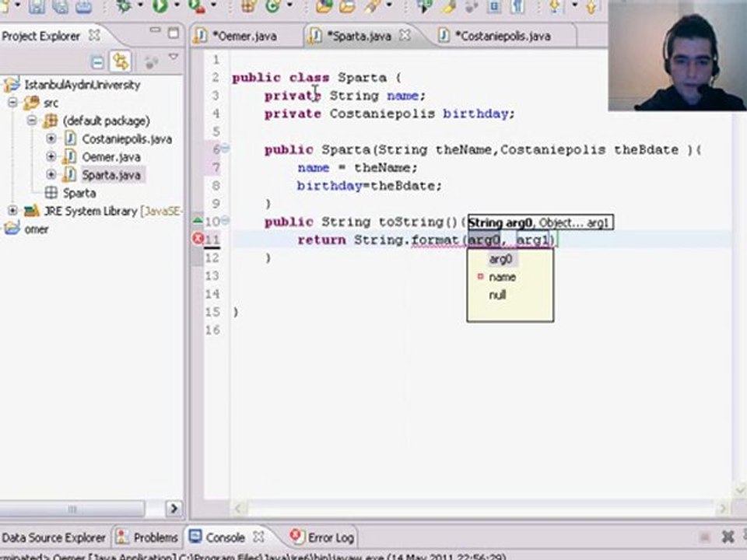Close the Project Explorer view tab
Screen dimensions: 747x560
[94, 35]
